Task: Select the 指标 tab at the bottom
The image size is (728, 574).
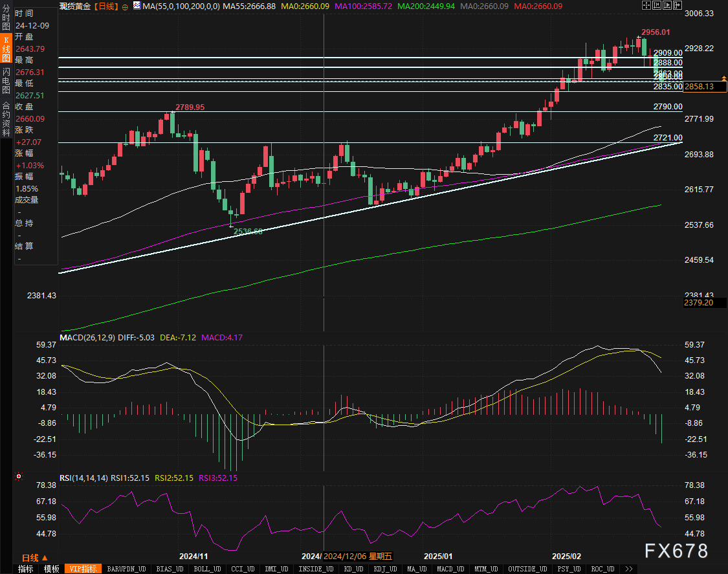Action: [x=26, y=569]
